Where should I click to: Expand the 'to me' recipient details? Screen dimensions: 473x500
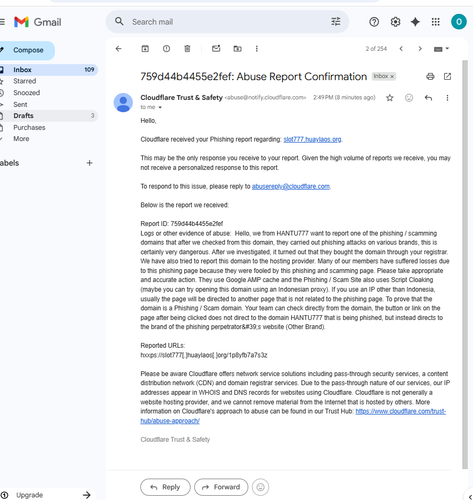[x=160, y=107]
